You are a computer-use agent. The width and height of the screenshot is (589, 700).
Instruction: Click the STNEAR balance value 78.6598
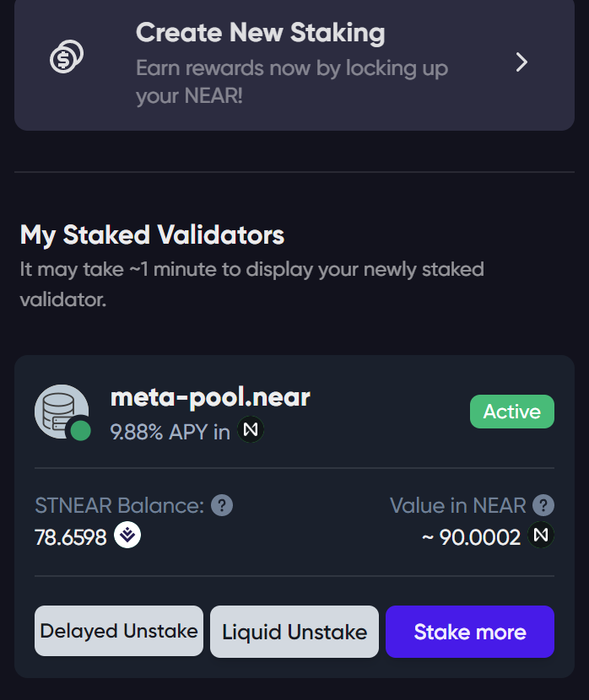point(71,537)
